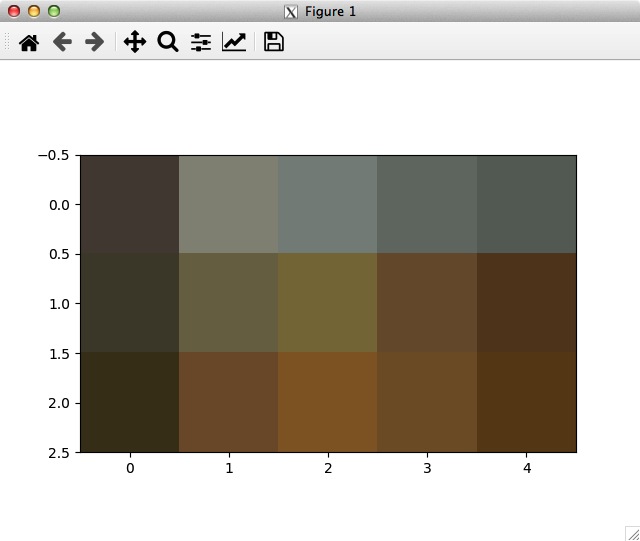Screen dimensions: 640x541
Task: Open the edit axis parameters chart icon
Action: tap(234, 42)
